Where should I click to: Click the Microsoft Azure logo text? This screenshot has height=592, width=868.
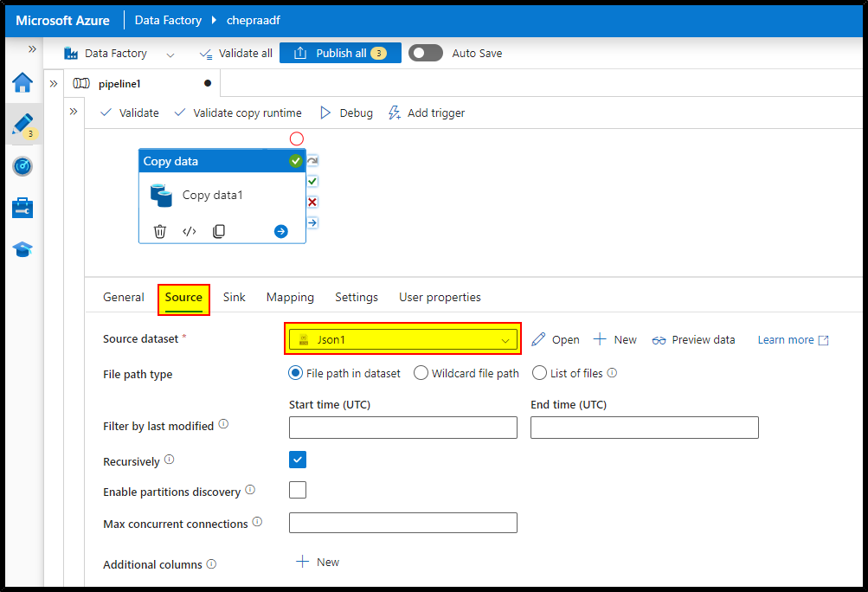(62, 21)
